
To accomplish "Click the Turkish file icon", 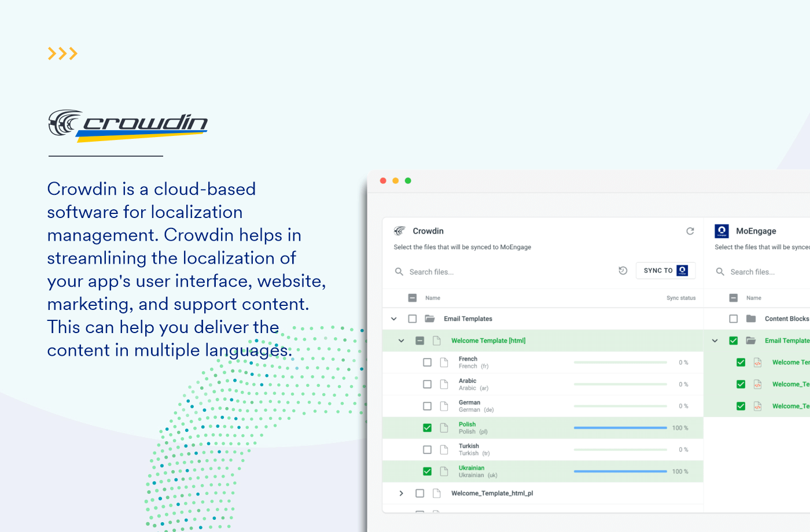I will [x=444, y=449].
